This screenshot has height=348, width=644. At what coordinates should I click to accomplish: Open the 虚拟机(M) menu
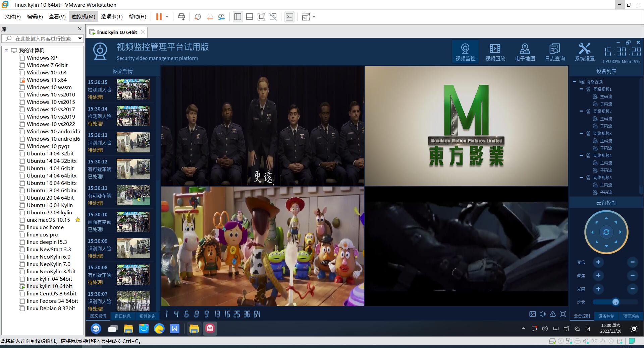(83, 17)
